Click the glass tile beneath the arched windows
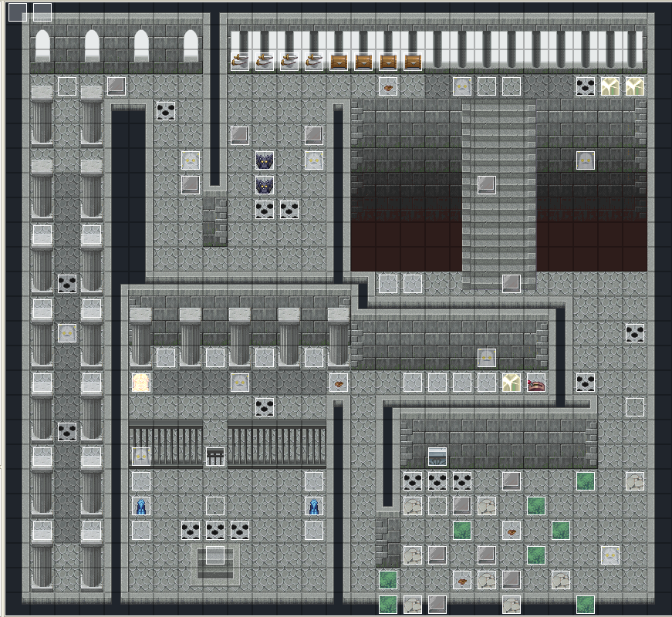This screenshot has height=617, width=672. pyautogui.click(x=117, y=86)
